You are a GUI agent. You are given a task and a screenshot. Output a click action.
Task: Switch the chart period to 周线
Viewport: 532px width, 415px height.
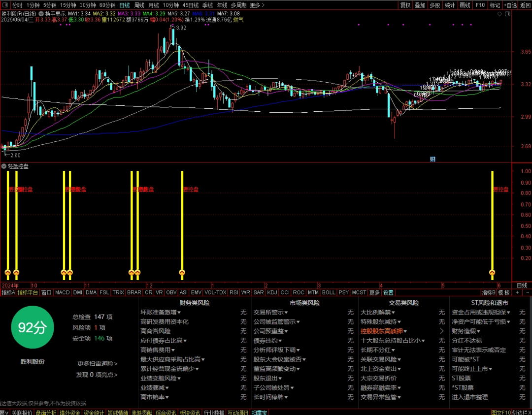pyautogui.click(x=139, y=5)
